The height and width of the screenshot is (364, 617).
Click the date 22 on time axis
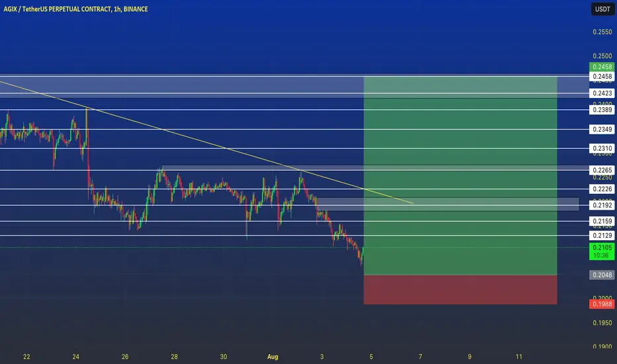[x=26, y=357]
